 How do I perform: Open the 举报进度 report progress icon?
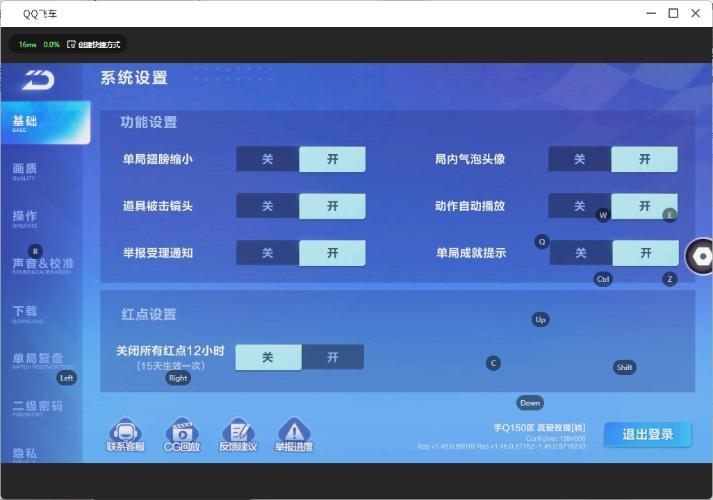point(294,432)
